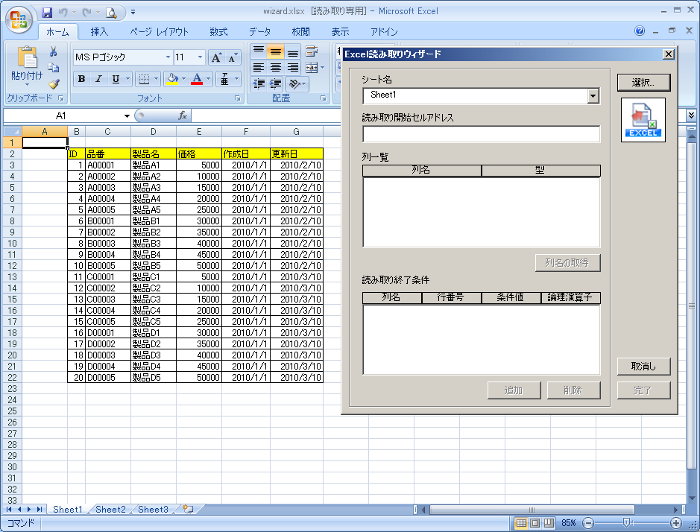The width and height of the screenshot is (700, 532).
Task: Click the Format Painter brush icon
Action: point(54,84)
